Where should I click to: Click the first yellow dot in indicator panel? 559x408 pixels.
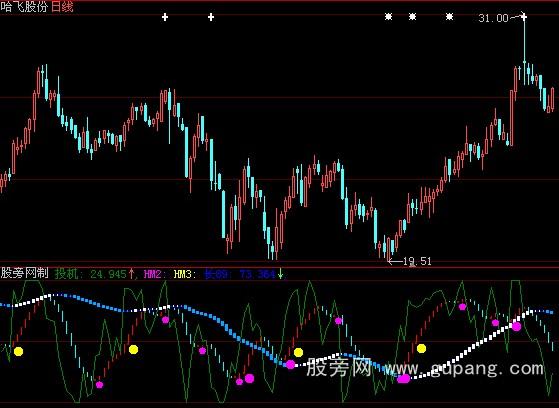click(x=19, y=351)
